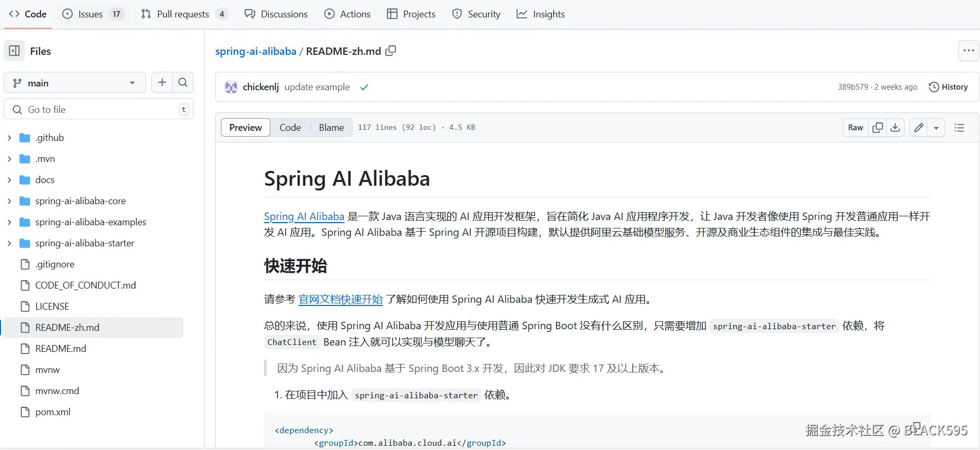Screen dimensions: 980x450
Task: Open the Pull requests tab
Action: click(185, 14)
